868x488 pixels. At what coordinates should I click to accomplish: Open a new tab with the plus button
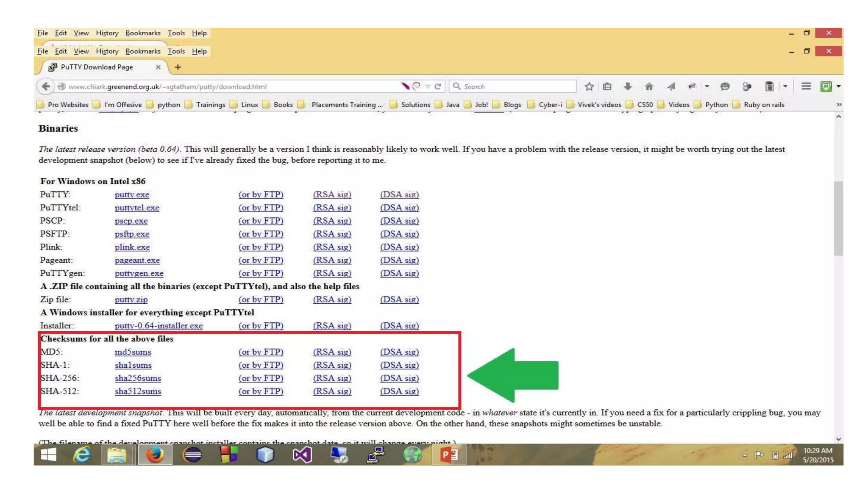[x=178, y=67]
